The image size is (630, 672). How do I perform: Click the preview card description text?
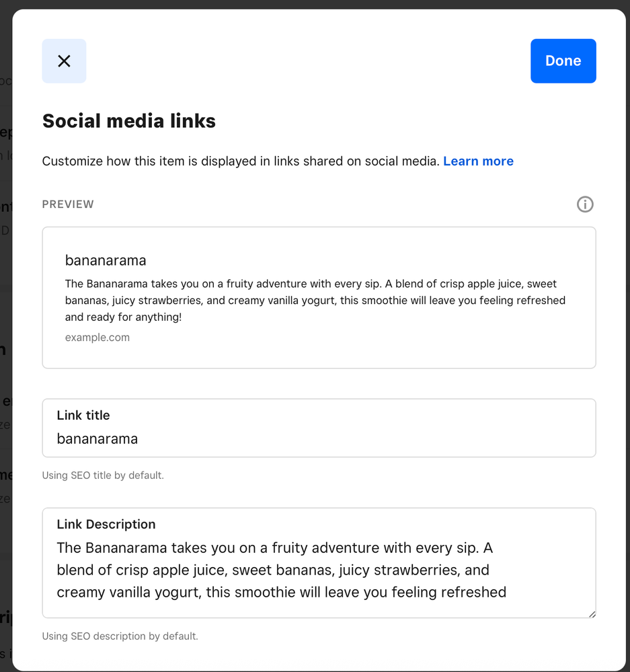click(x=315, y=300)
